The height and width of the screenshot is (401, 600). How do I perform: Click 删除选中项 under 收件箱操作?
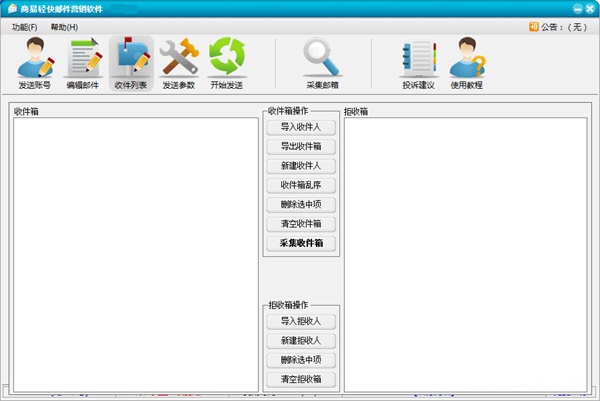pos(301,205)
